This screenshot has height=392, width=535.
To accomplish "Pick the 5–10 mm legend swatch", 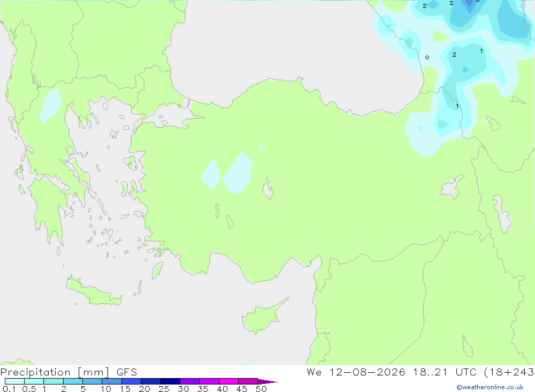I will [x=92, y=381].
